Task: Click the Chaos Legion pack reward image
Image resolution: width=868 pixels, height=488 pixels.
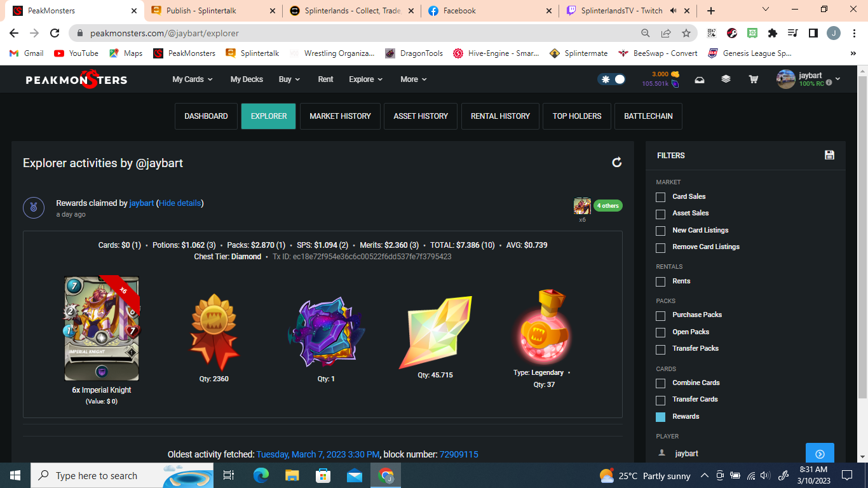Action: click(326, 332)
